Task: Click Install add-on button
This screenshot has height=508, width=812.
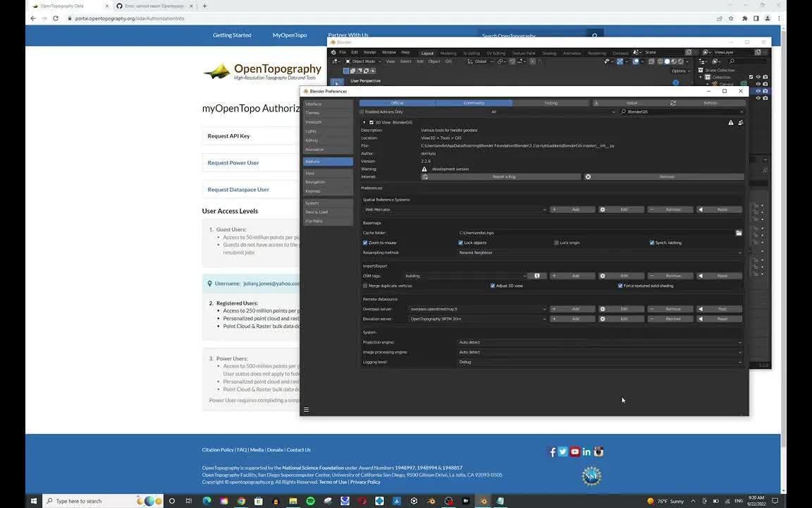Action: [629, 103]
